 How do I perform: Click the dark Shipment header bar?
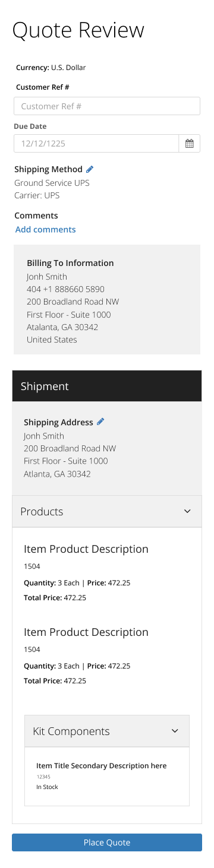pyautogui.click(x=107, y=386)
